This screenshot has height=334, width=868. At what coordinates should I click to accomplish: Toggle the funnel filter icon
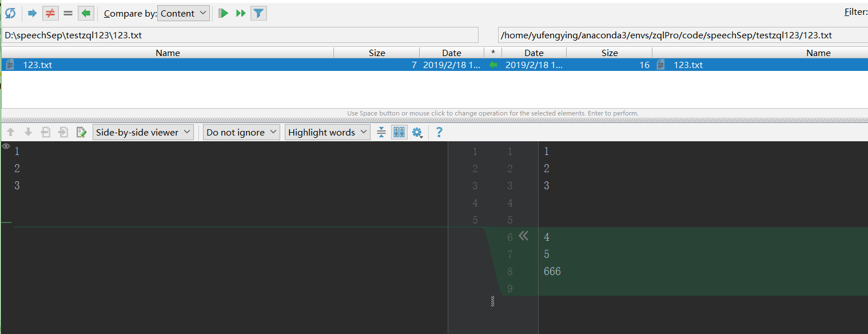(258, 13)
